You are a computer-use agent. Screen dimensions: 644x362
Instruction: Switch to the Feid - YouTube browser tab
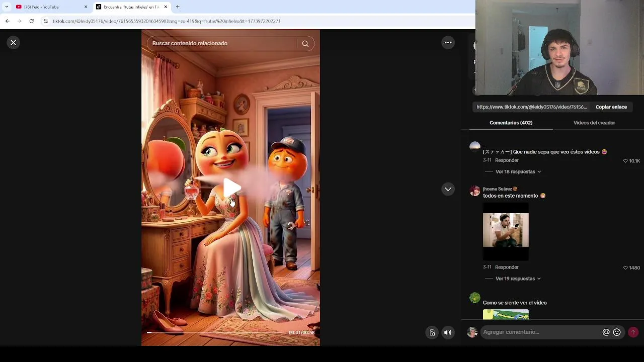click(x=50, y=7)
